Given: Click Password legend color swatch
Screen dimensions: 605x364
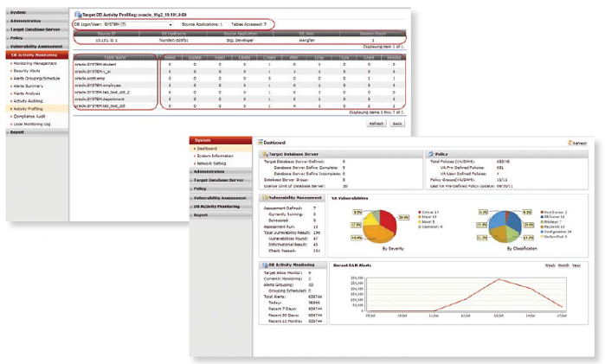Looking at the screenshot, I should [542, 227].
